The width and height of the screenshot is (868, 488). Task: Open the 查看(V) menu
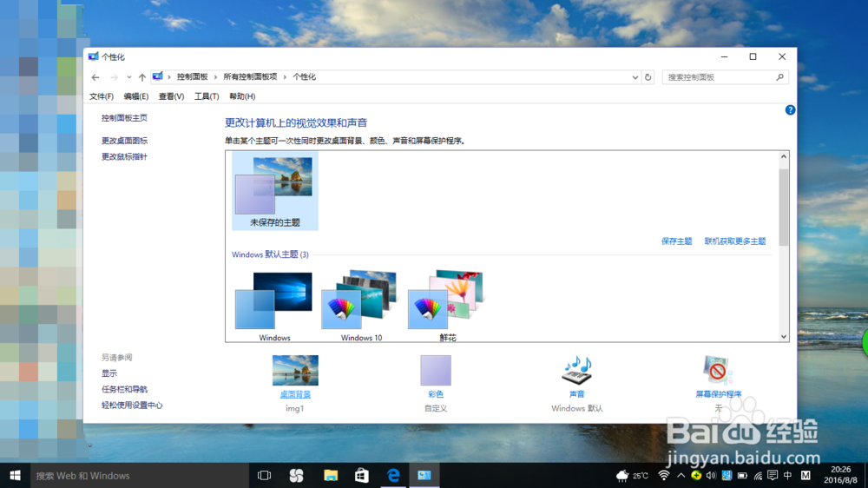pyautogui.click(x=171, y=96)
